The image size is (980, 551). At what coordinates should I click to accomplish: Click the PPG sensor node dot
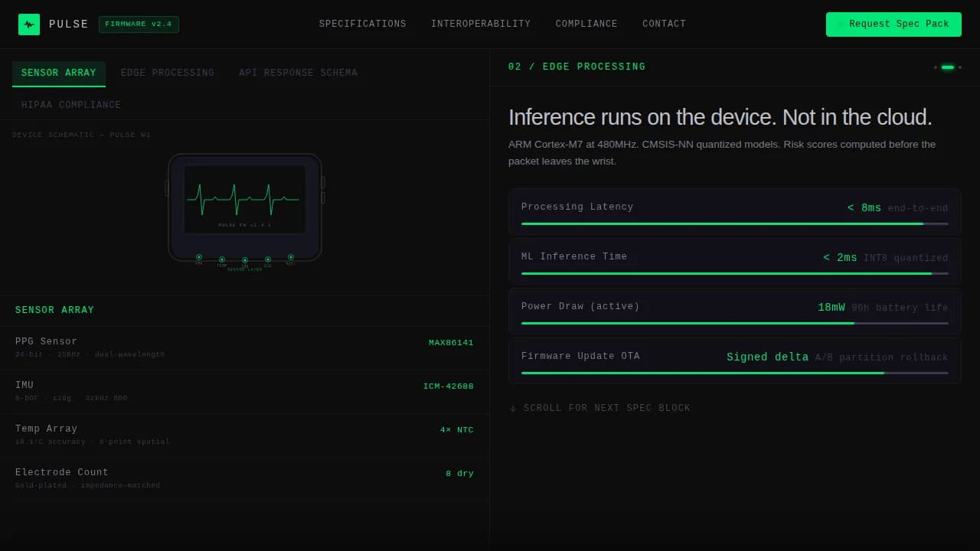199,258
